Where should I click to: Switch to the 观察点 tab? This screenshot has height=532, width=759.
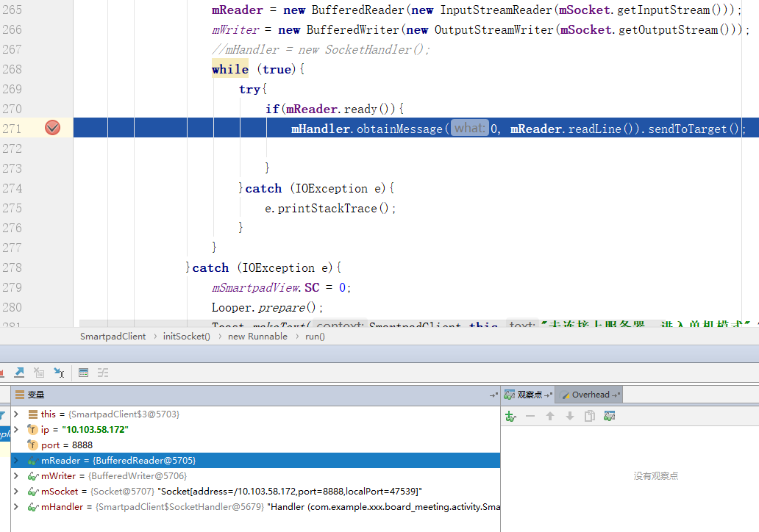point(527,395)
